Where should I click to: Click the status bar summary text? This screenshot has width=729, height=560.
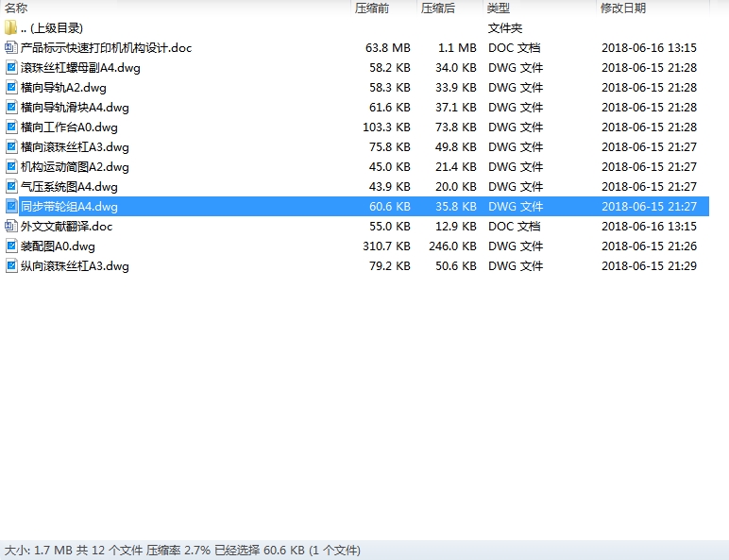tap(182, 551)
